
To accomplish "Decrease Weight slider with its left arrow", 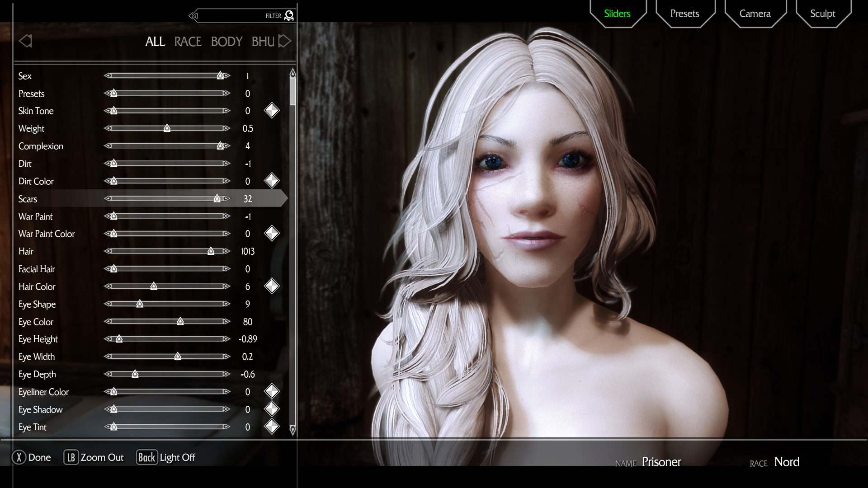I will coord(107,128).
